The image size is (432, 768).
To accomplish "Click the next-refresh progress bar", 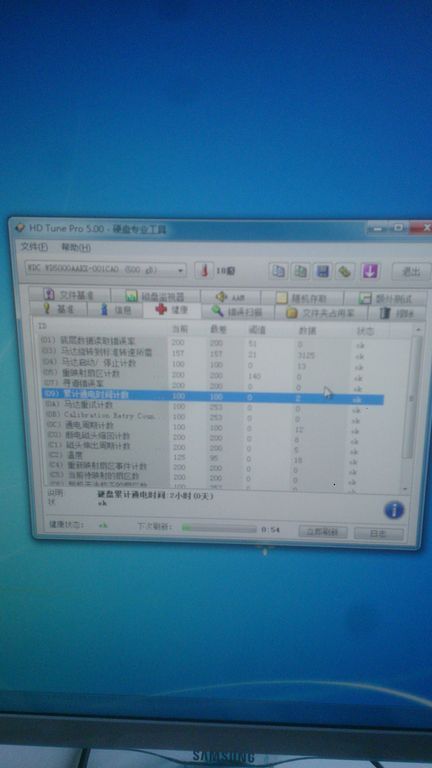I will 219,529.
